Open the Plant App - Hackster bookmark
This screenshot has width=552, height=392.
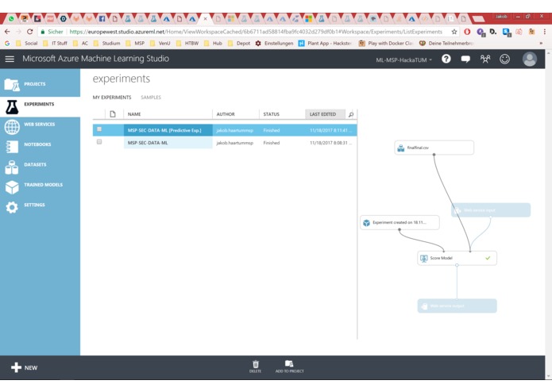325,43
